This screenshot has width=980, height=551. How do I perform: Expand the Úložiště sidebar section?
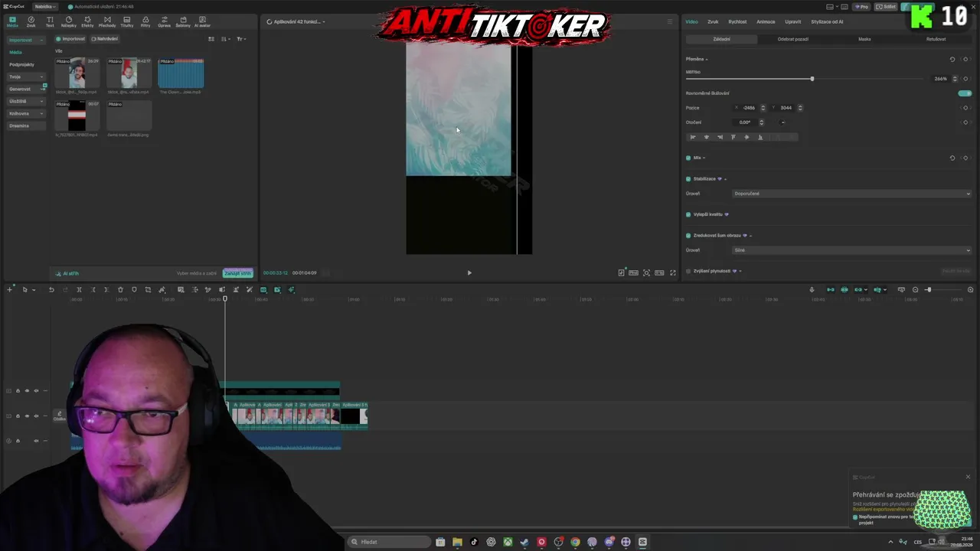[x=26, y=101]
